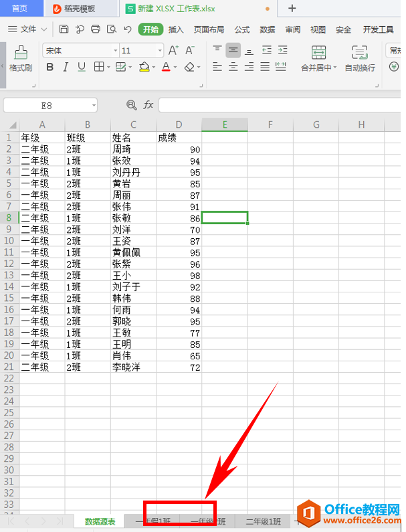Toggle Auto Wrap text button
406x532 pixels.
(360, 58)
